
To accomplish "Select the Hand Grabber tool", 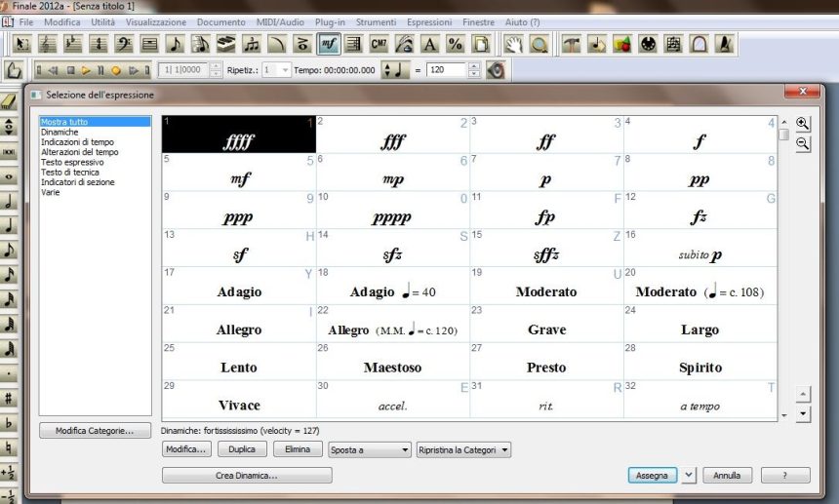I will pyautogui.click(x=513, y=44).
